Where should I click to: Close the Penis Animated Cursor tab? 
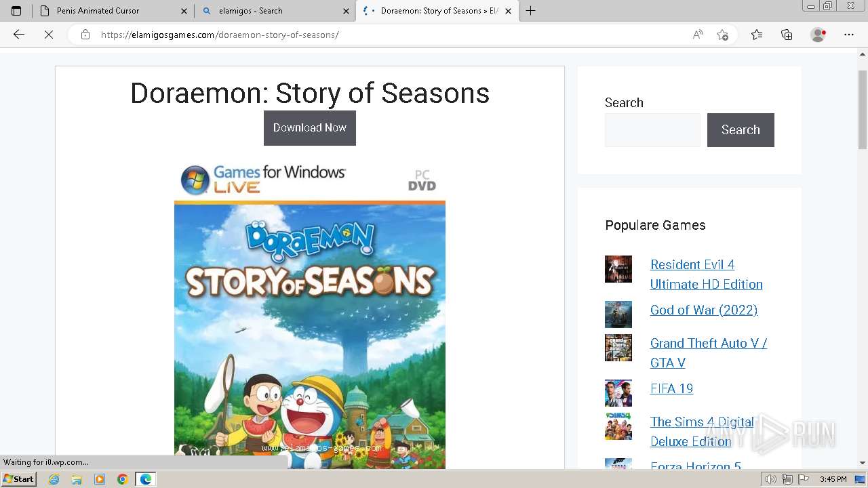click(x=184, y=11)
